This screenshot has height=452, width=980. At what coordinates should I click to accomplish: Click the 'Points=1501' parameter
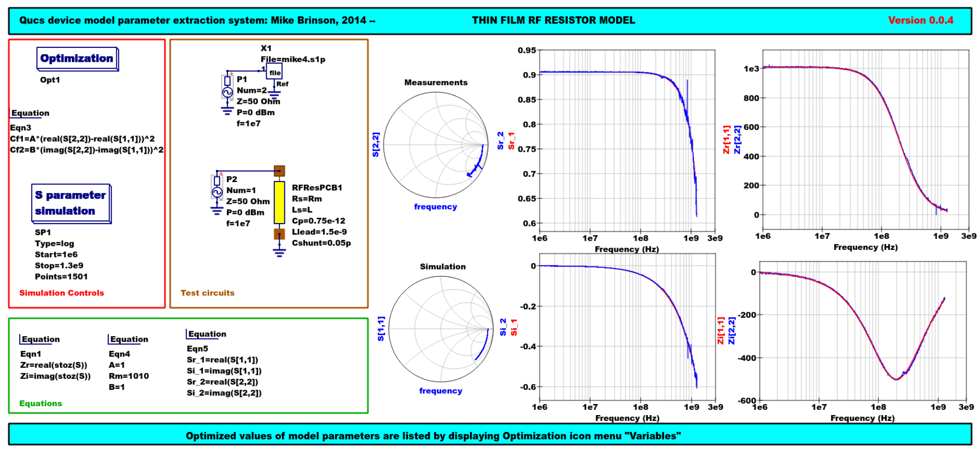[61, 277]
